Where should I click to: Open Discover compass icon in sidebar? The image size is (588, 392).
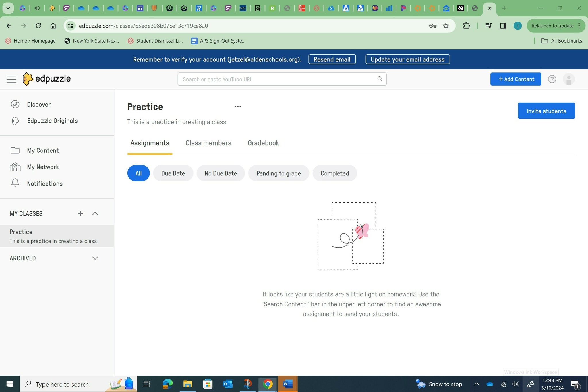(15, 104)
